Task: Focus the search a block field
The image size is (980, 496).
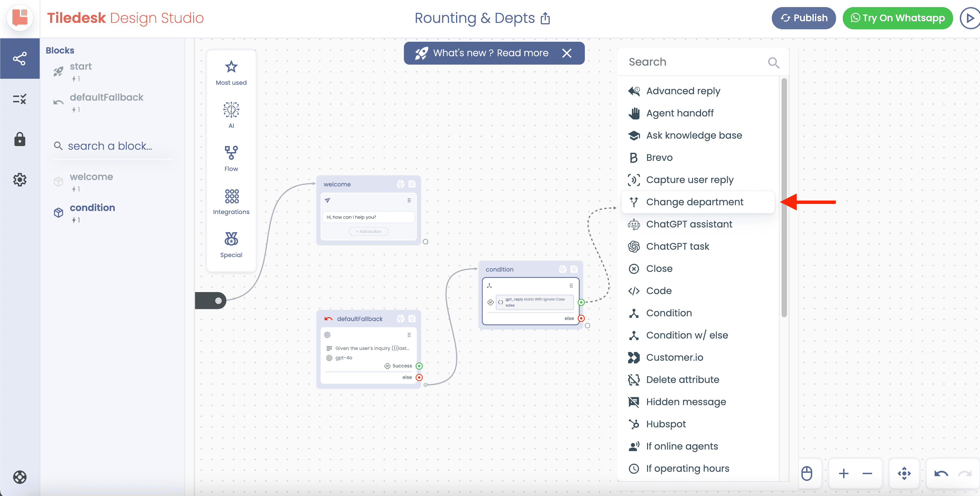Action: click(113, 146)
